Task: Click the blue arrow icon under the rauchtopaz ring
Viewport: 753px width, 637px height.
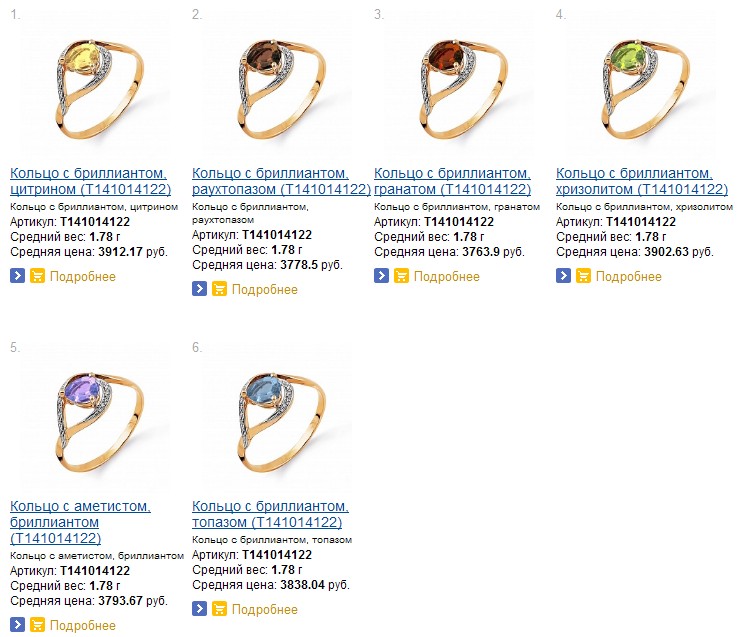Action: click(x=199, y=289)
